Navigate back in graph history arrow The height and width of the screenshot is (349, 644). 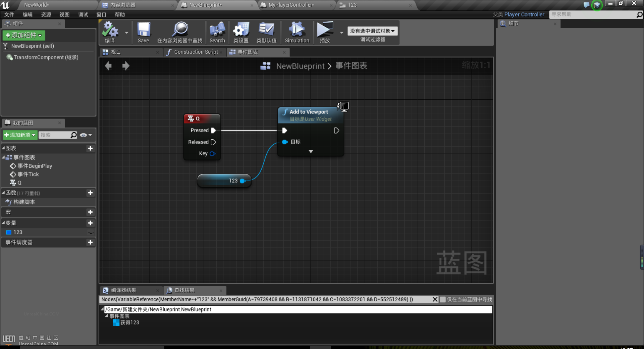(x=108, y=66)
